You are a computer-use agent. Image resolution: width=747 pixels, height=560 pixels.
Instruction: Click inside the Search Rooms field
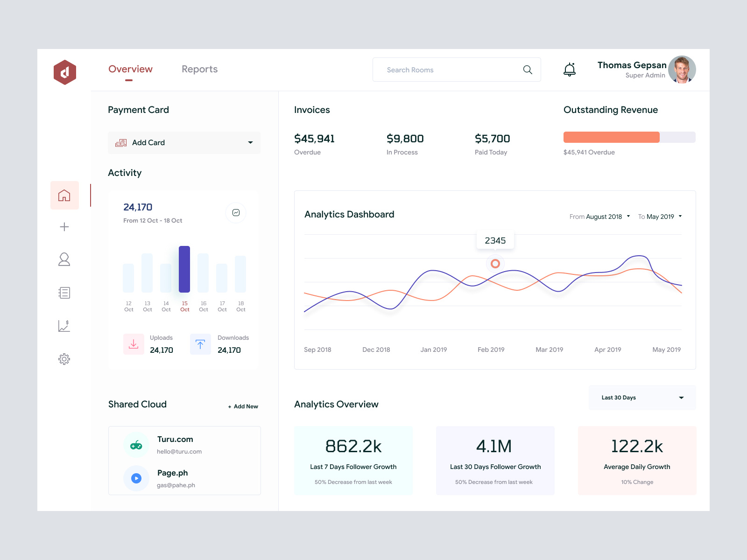[x=444, y=70]
